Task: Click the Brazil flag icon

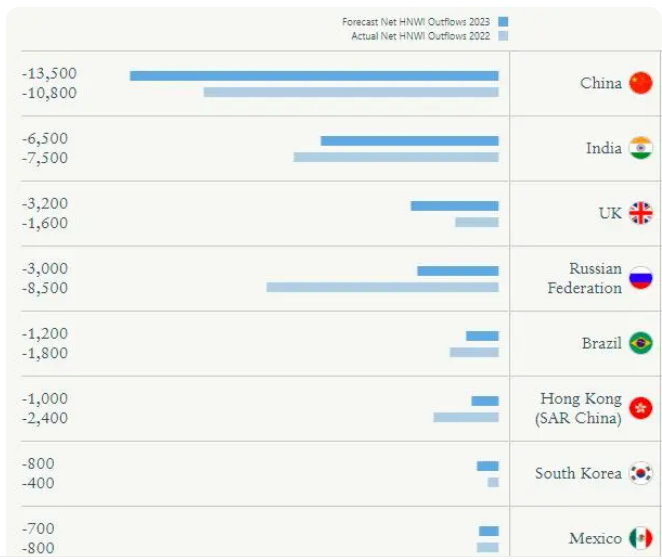Action: pyautogui.click(x=640, y=343)
